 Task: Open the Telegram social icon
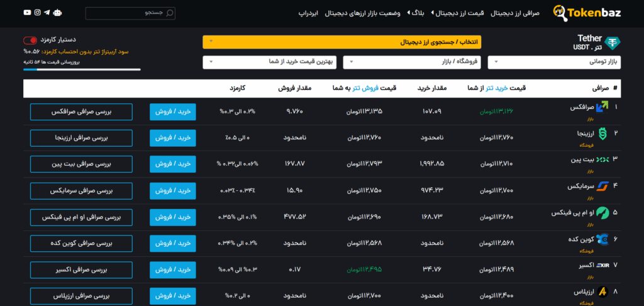(47, 13)
